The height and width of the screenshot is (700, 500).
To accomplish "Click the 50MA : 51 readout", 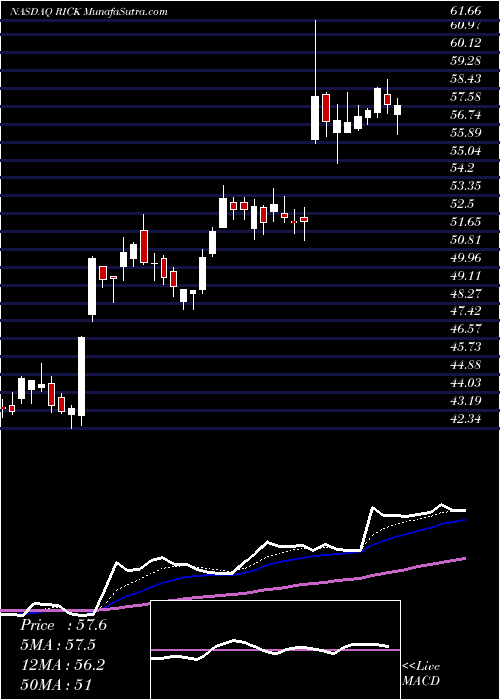I will (56, 684).
